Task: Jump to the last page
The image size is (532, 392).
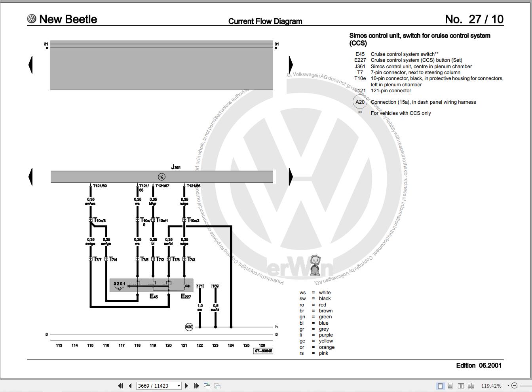Action: (x=196, y=386)
